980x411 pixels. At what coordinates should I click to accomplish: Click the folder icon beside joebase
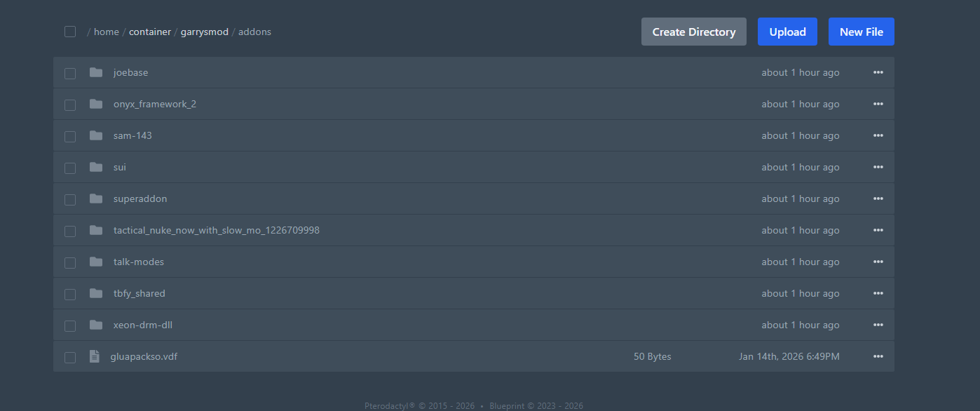coord(96,72)
